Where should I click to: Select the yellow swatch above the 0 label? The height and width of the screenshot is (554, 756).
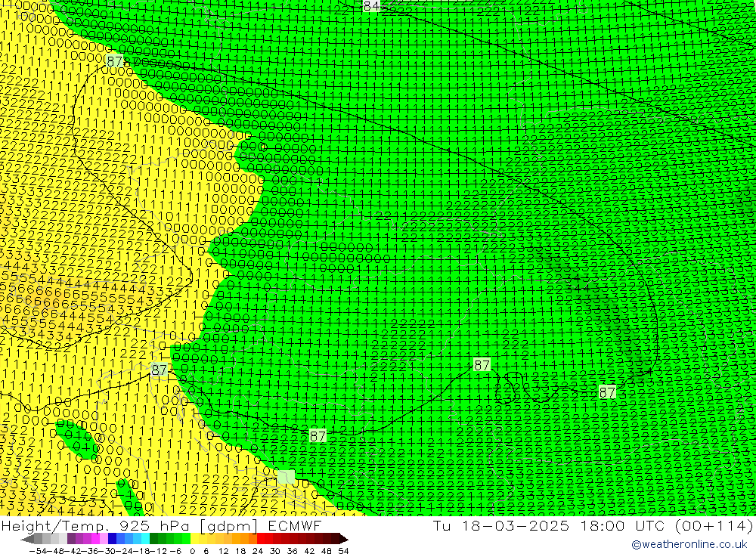195,539
